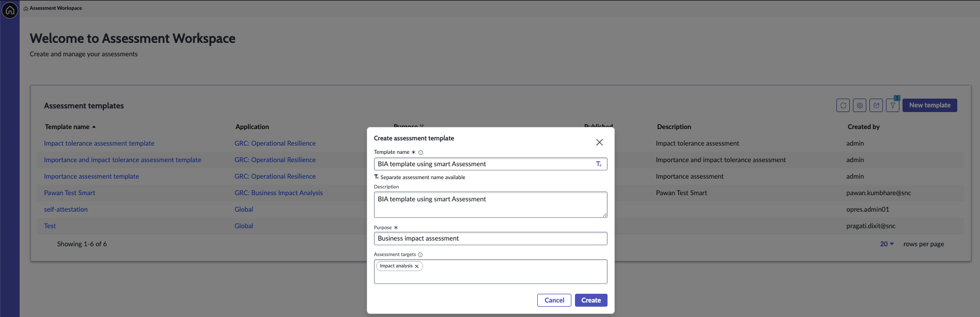The image size is (980, 317).
Task: Click info icon next to Template name
Action: [421, 152]
